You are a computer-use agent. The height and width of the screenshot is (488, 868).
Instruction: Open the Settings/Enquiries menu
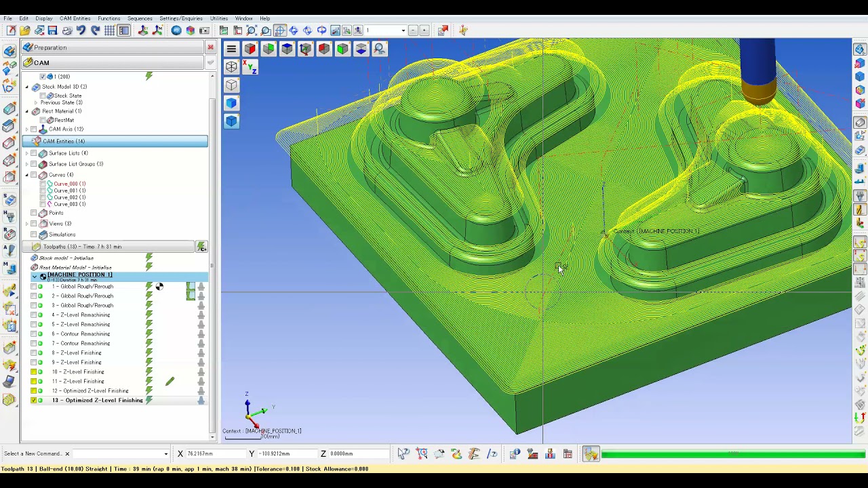pyautogui.click(x=181, y=18)
